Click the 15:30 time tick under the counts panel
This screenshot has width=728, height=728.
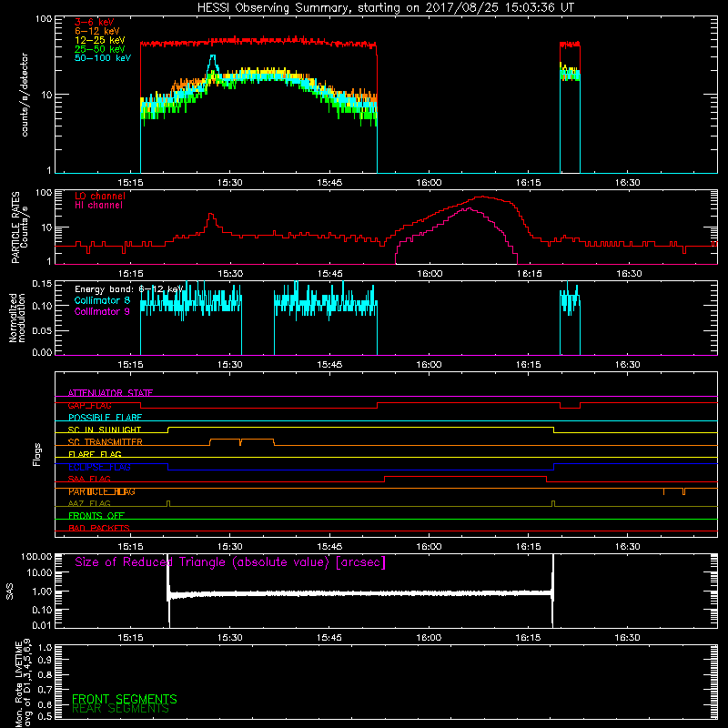230,183
